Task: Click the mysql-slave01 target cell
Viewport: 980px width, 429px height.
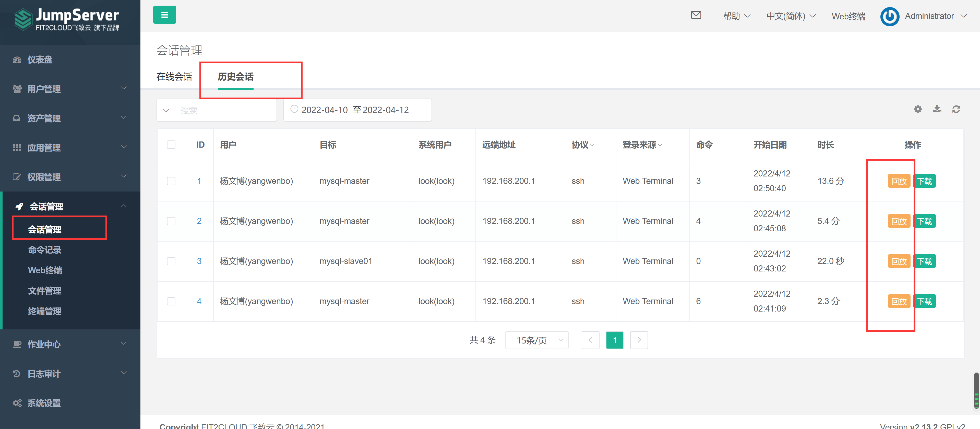Action: (345, 261)
